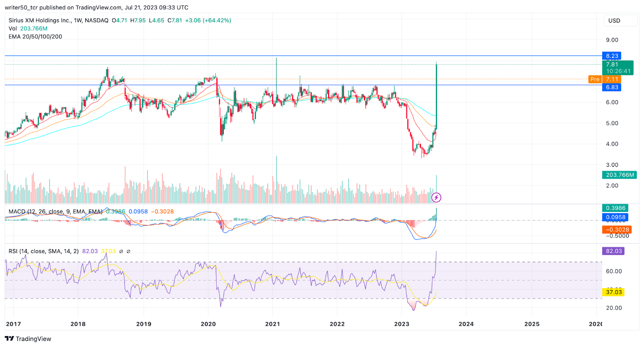The image size is (644, 347).
Task: Click the RSI 82.03 value in legend
Action: coord(90,251)
